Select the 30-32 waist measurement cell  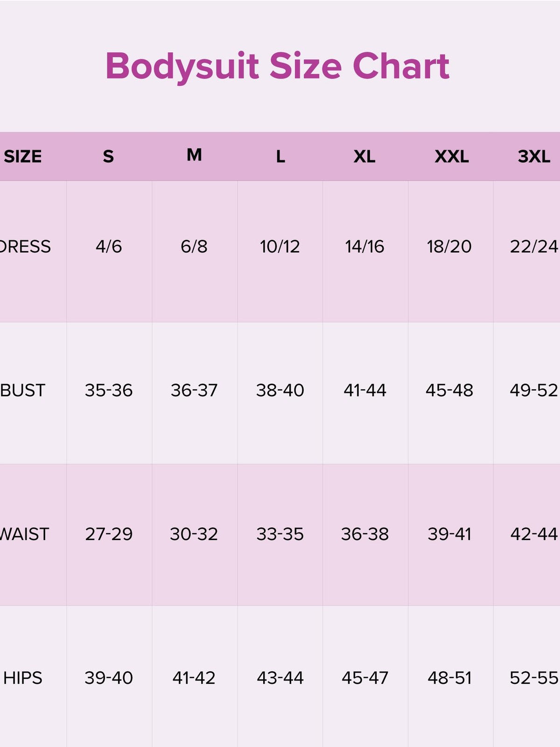pyautogui.click(x=194, y=534)
